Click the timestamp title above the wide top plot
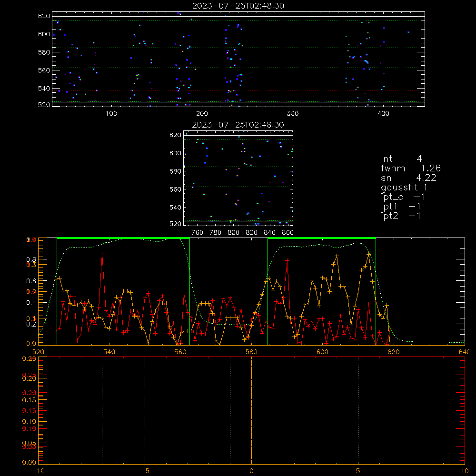The image size is (476, 476). (238, 6)
